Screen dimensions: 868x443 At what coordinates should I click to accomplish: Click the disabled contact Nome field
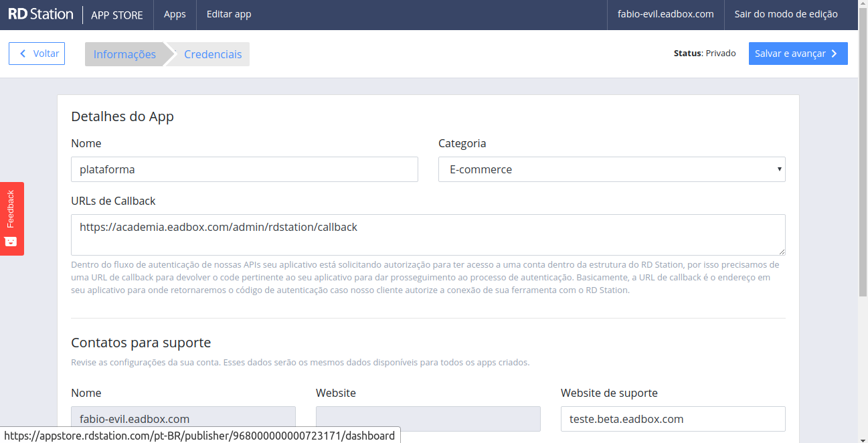pos(183,419)
